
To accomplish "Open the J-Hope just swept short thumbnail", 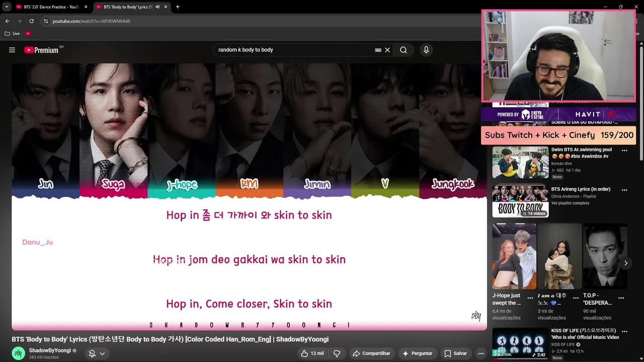I will click(x=514, y=256).
